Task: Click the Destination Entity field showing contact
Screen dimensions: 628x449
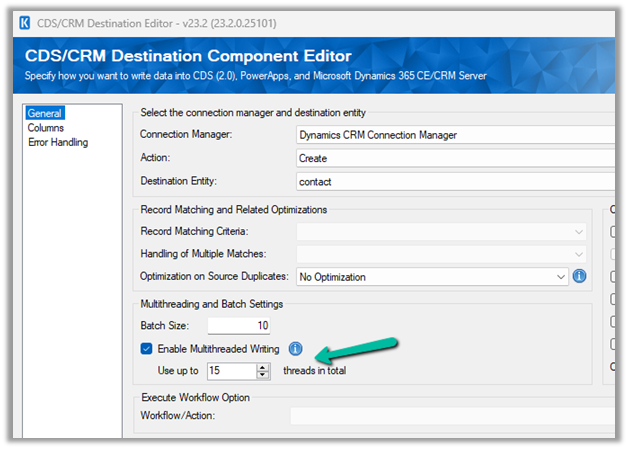Action: pos(454,182)
